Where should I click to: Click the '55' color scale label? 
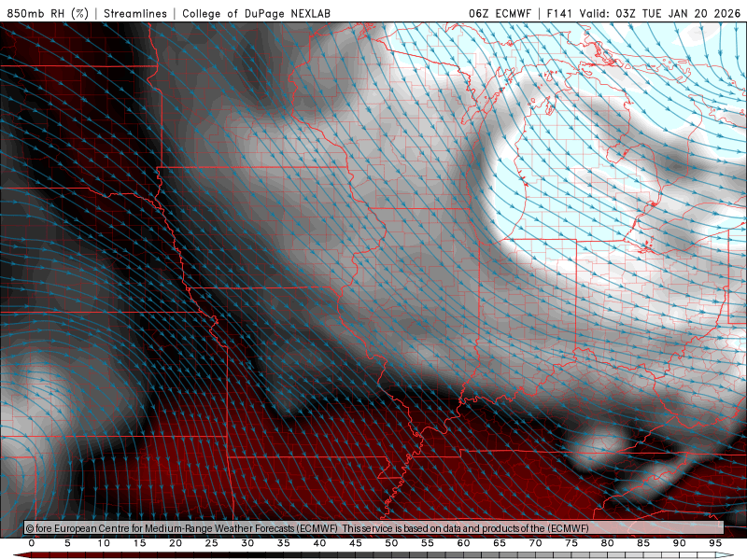(428, 543)
